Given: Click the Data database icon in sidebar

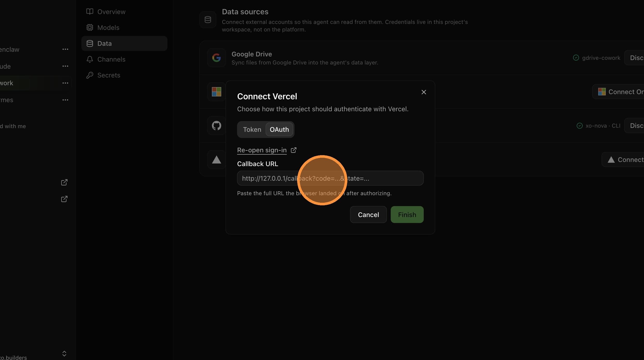Looking at the screenshot, I should pos(90,43).
